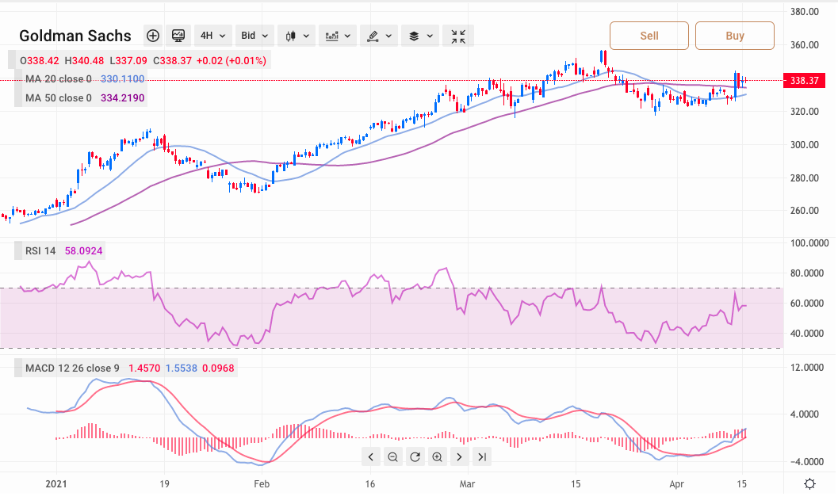
Task: Open the 4H timeframe dropdown
Action: 212,36
